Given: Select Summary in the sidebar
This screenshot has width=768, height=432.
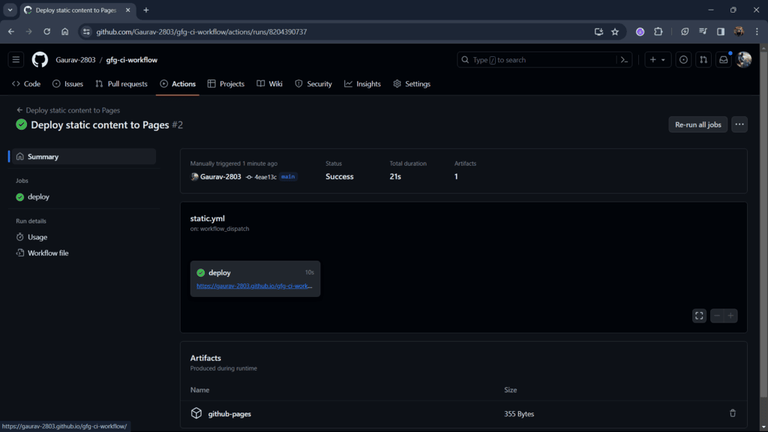Looking at the screenshot, I should [x=84, y=157].
